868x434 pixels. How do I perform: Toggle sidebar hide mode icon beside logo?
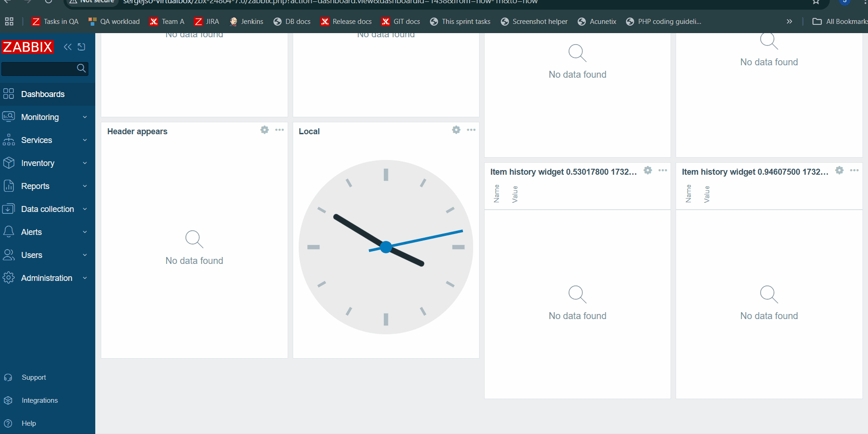click(x=81, y=47)
